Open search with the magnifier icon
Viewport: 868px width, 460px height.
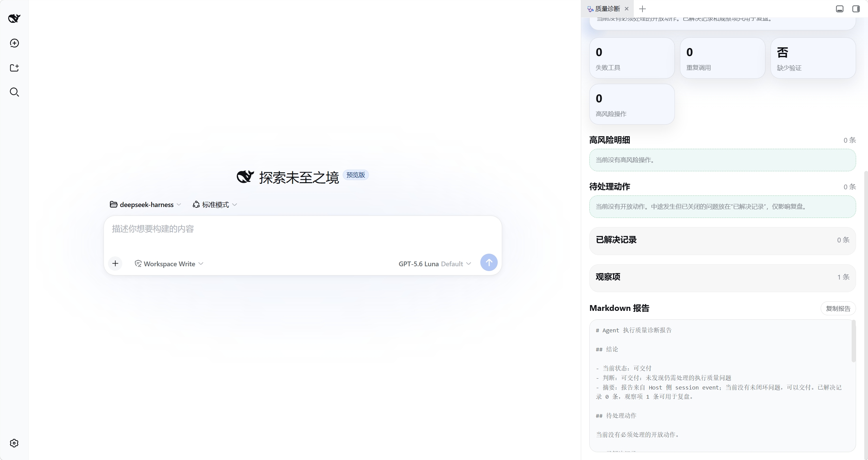tap(14, 92)
